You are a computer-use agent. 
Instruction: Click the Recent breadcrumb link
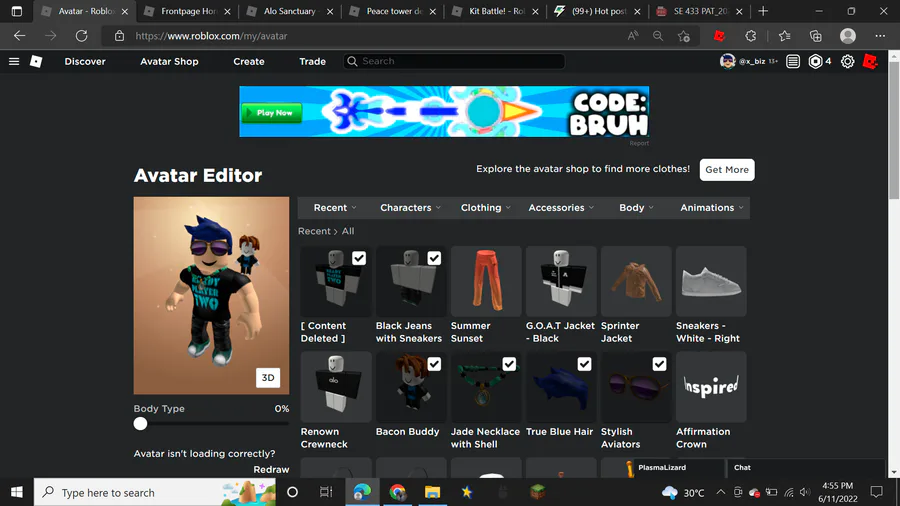point(314,231)
